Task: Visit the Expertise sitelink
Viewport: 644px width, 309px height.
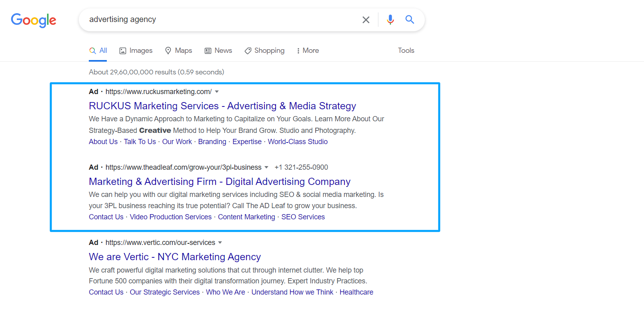Action: click(x=247, y=142)
